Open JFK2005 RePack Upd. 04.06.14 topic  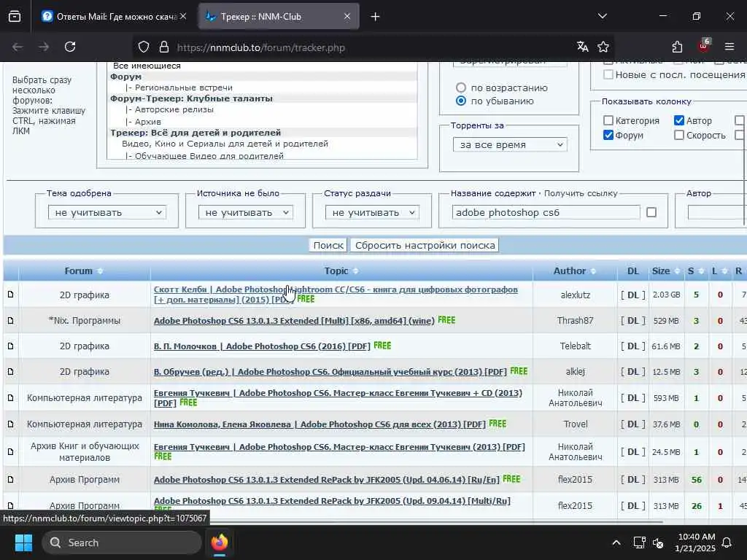[326, 480]
